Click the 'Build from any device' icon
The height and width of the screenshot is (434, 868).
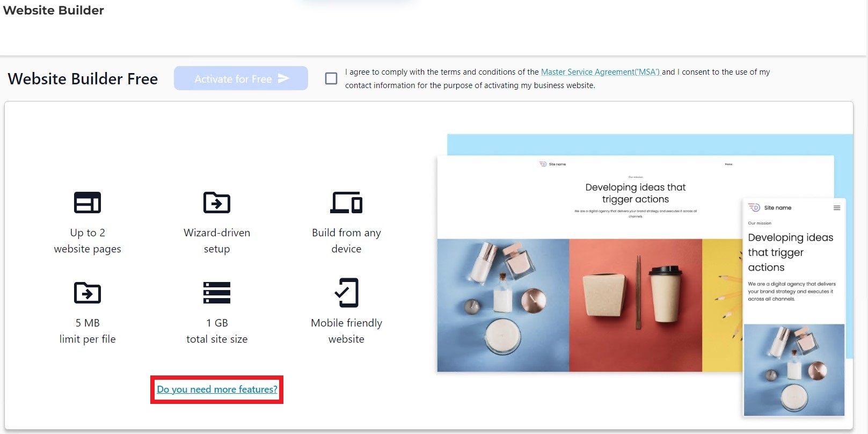pyautogui.click(x=346, y=202)
